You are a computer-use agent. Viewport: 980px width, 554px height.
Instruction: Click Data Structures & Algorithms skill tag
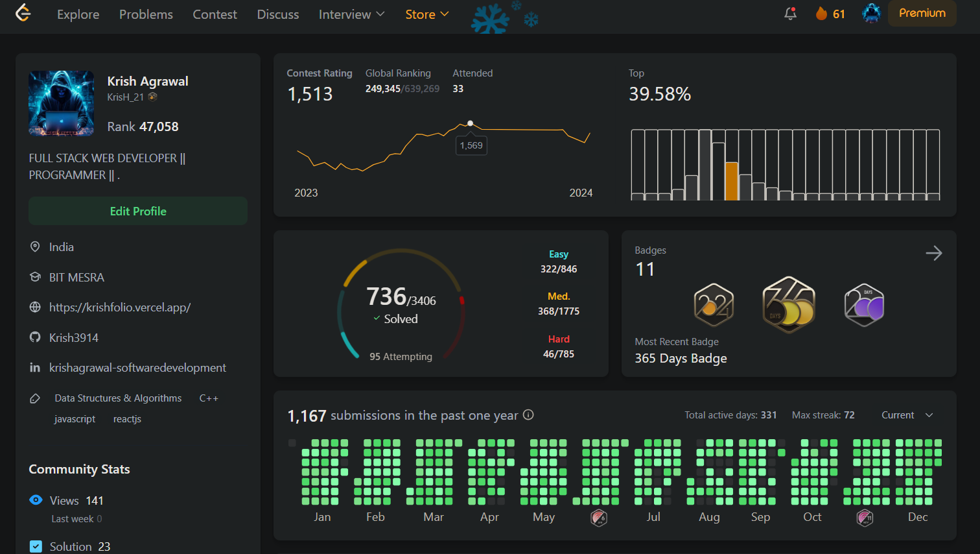(118, 398)
